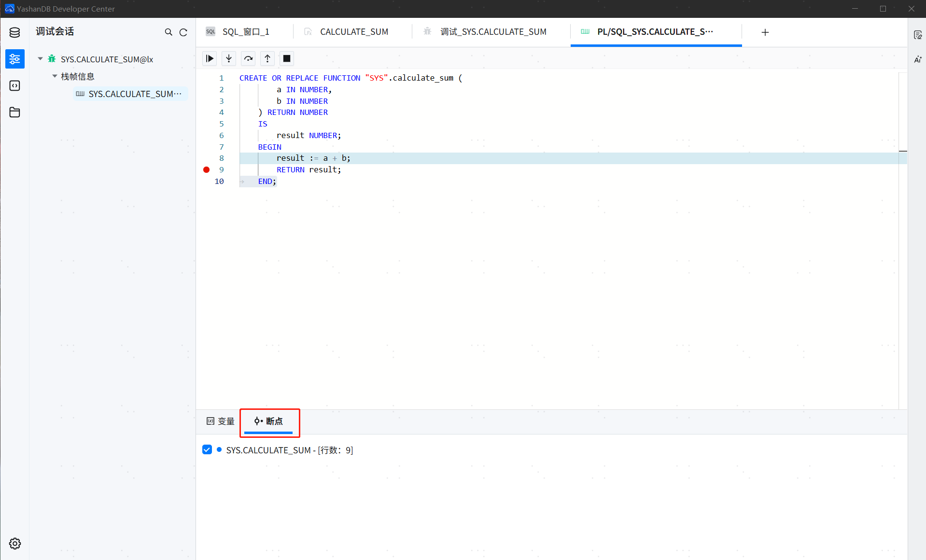Open the 调试_SYS.CALCULATE_SUM tab
Image resolution: width=926 pixels, height=560 pixels.
[492, 32]
